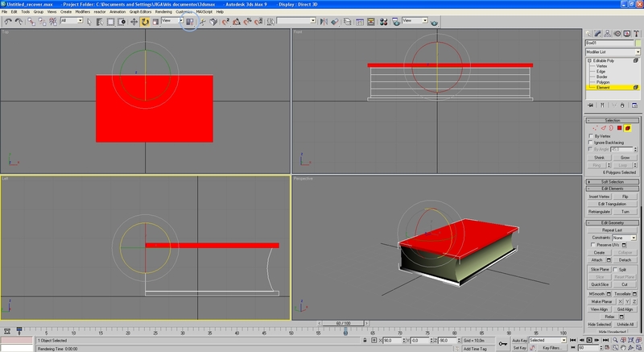This screenshot has height=352, width=644.
Task: Activate the Select and Link tool
Action: (x=31, y=22)
